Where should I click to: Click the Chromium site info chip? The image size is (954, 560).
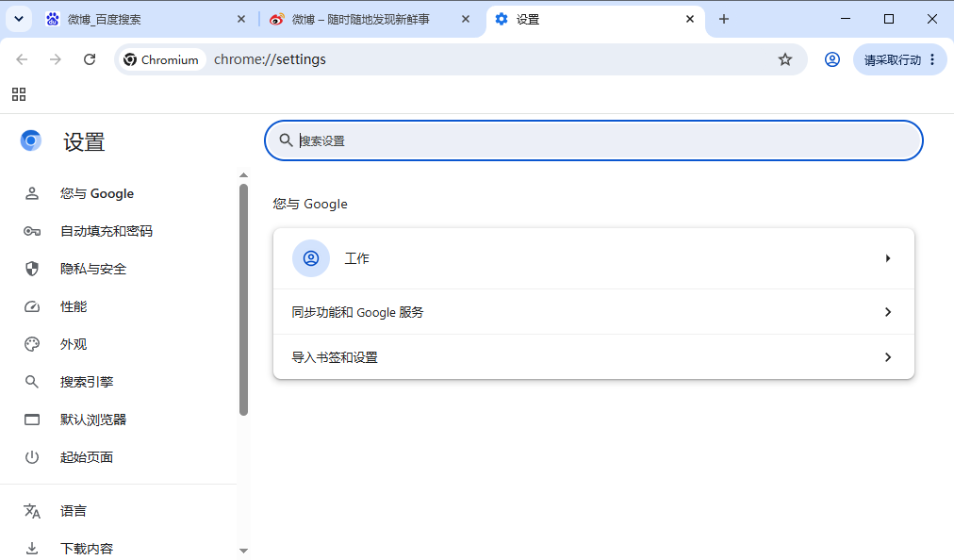tap(161, 59)
